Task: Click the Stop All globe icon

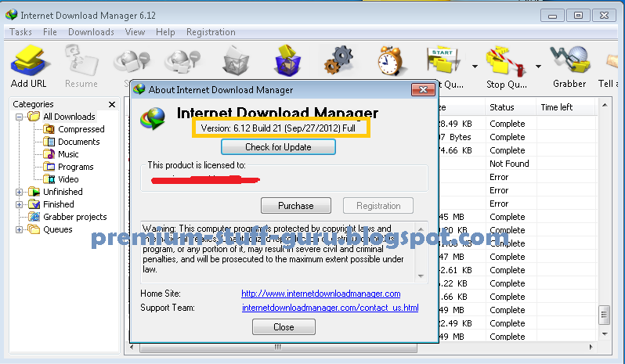Action: pos(182,62)
